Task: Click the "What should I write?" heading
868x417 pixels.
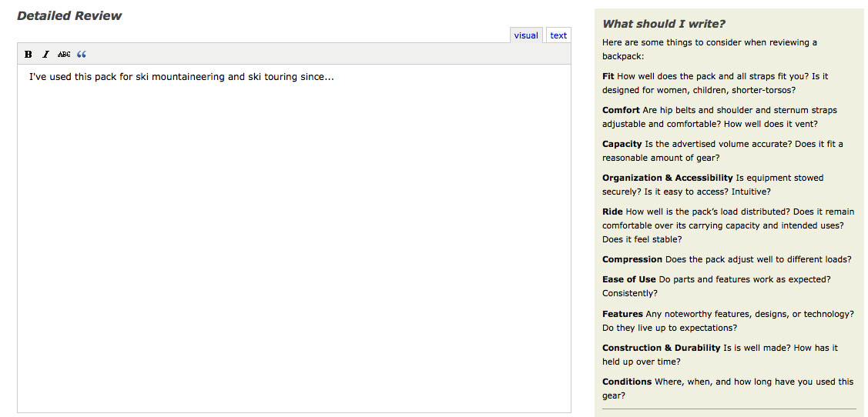Action: (x=664, y=24)
